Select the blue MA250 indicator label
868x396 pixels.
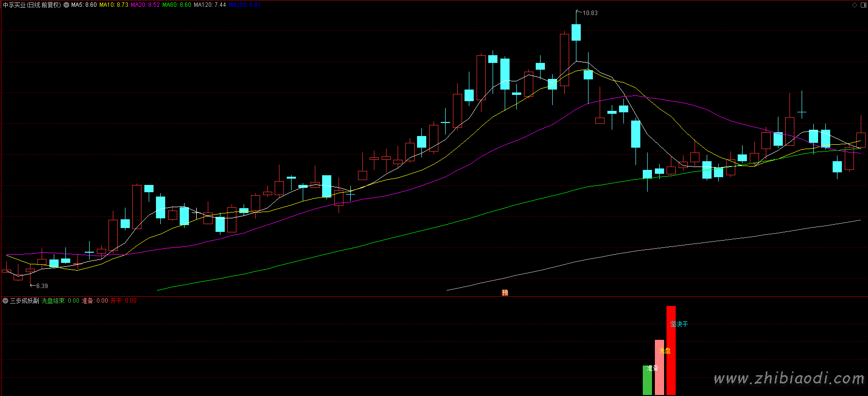coord(244,5)
